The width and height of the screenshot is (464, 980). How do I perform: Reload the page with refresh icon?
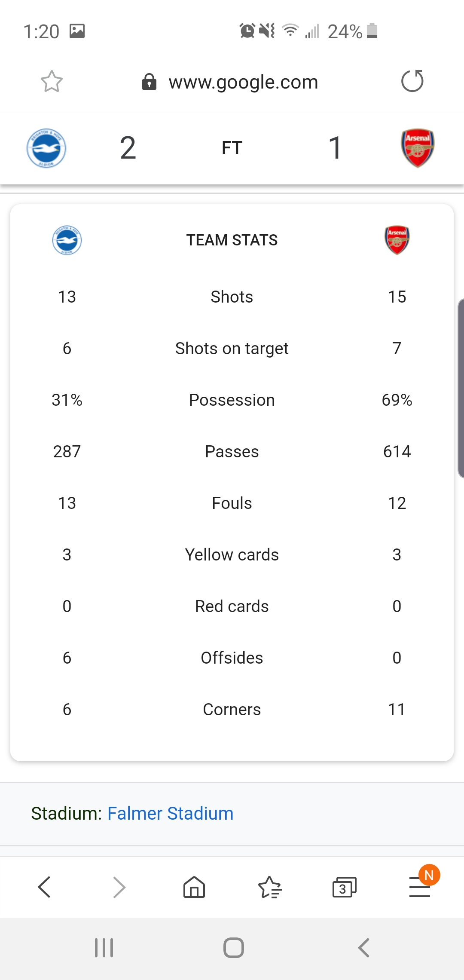(x=412, y=81)
